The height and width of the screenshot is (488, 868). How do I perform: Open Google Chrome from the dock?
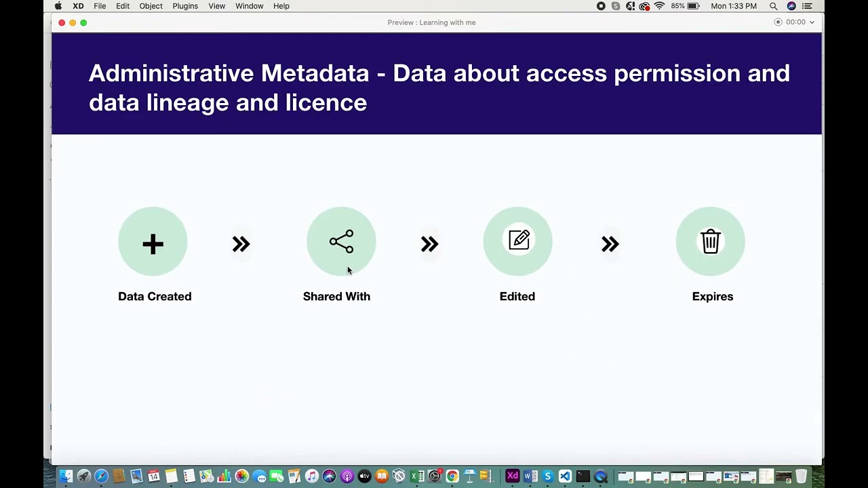pyautogui.click(x=452, y=476)
